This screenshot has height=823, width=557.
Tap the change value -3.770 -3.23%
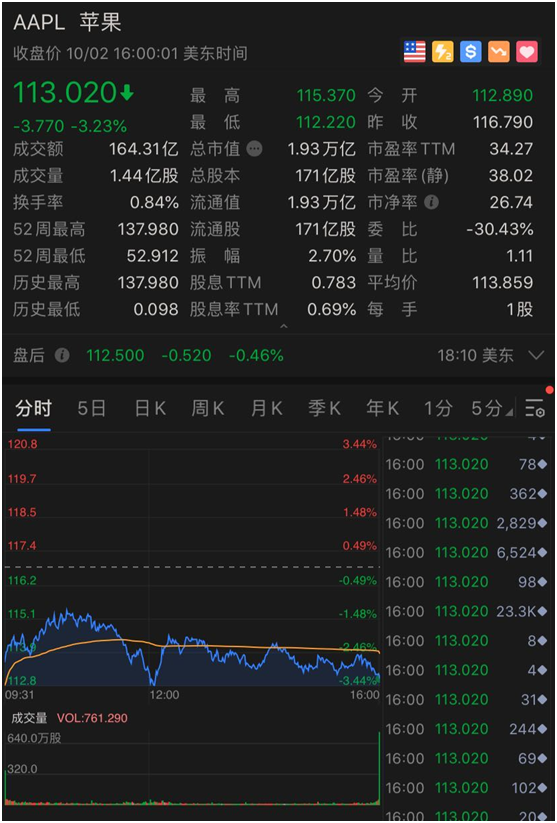(x=70, y=126)
